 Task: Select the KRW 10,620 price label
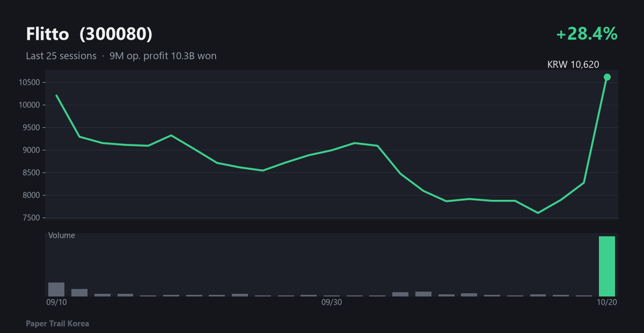573,64
